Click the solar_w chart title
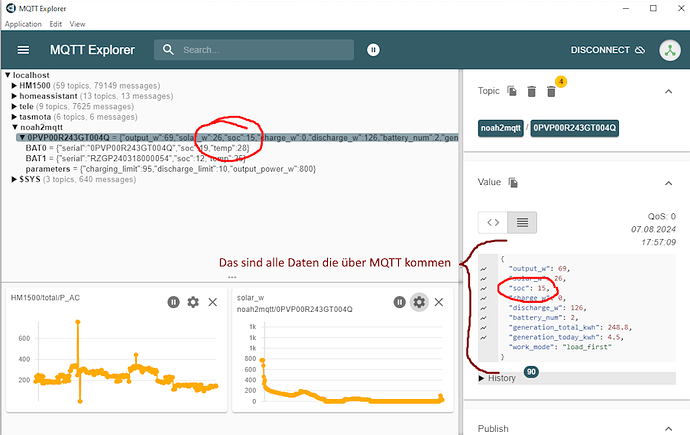 250,298
